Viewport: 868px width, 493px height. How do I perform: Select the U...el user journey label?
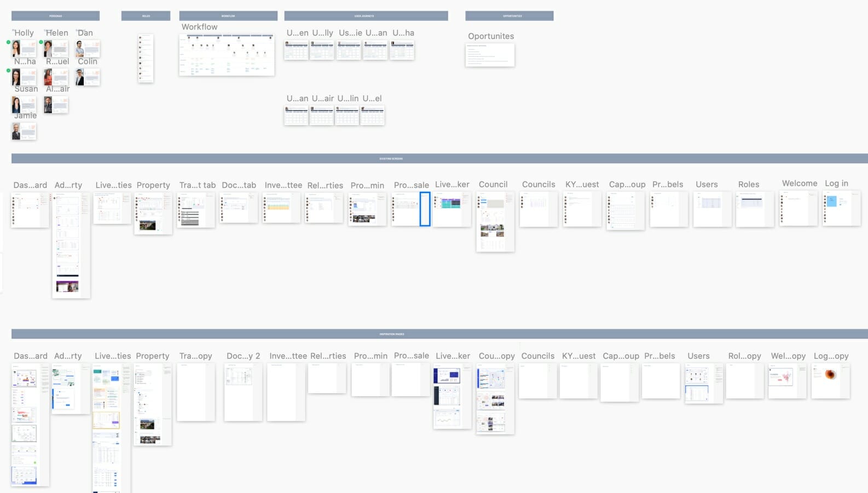[x=372, y=99]
